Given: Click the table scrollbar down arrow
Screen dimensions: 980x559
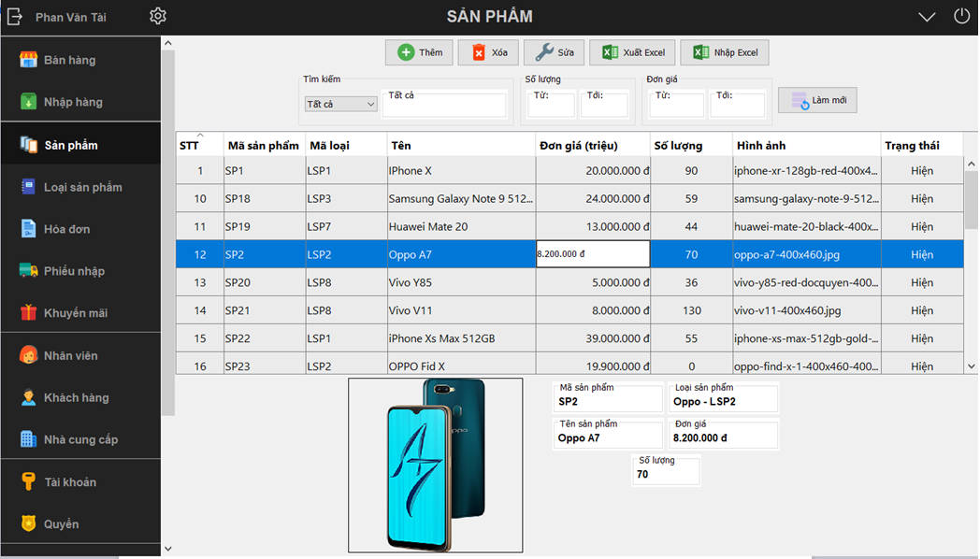Looking at the screenshot, I should [971, 366].
